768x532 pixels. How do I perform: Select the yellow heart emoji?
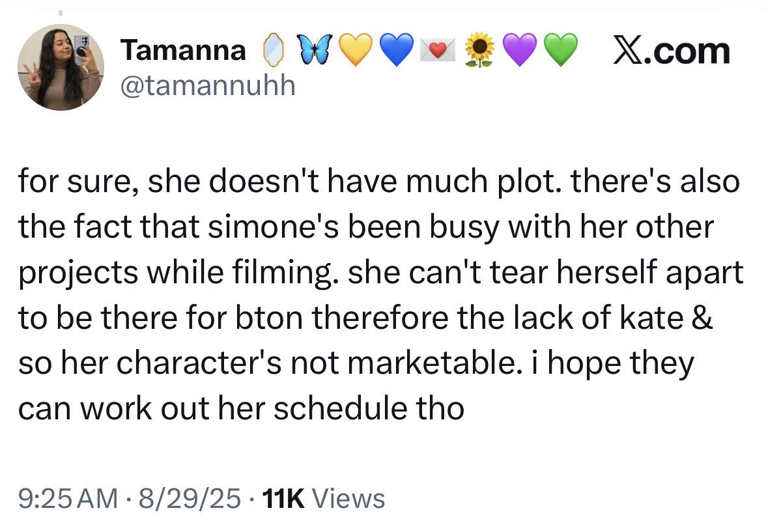354,51
